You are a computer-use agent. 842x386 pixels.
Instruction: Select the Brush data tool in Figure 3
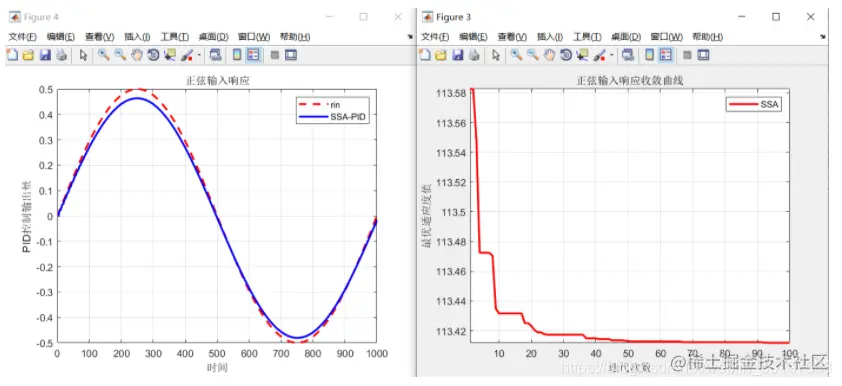click(x=599, y=55)
